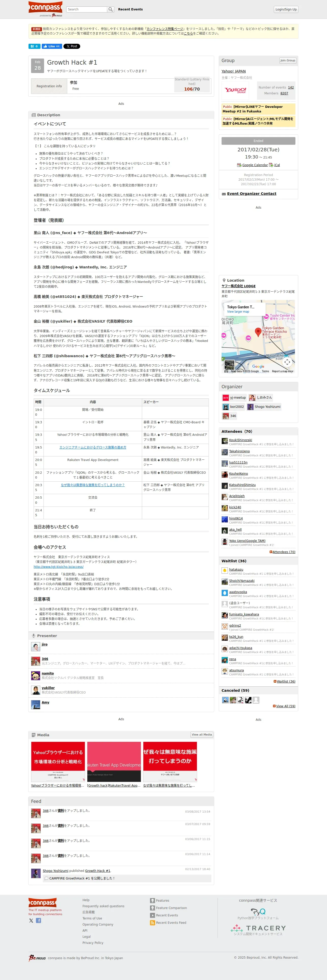
Task: Click the search magnifier button
Action: coord(111,9)
